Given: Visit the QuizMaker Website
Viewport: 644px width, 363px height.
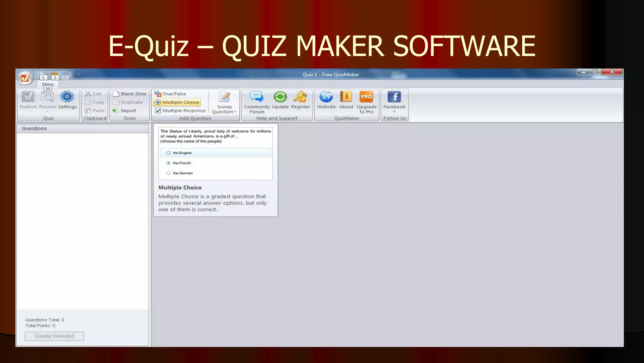Looking at the screenshot, I should (326, 100).
